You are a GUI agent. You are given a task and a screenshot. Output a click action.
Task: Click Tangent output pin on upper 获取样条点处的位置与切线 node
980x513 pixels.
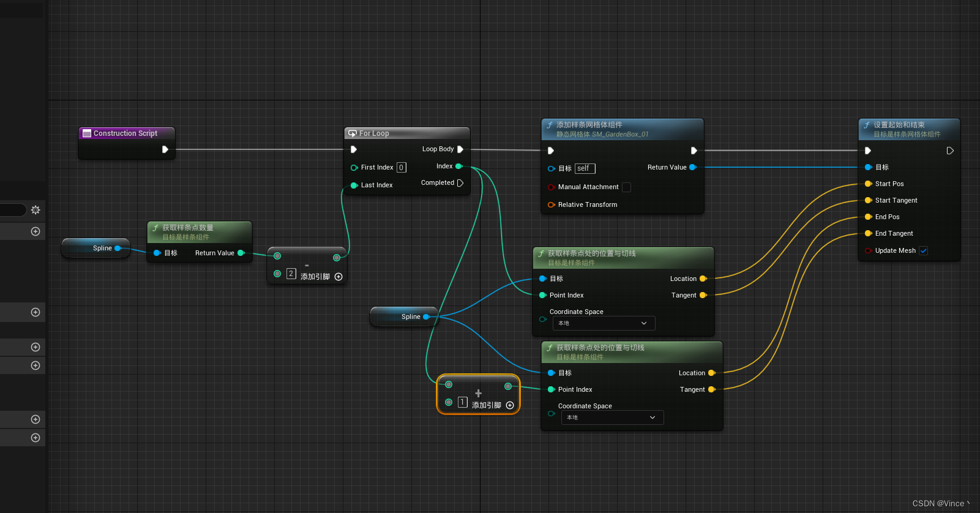(x=703, y=295)
